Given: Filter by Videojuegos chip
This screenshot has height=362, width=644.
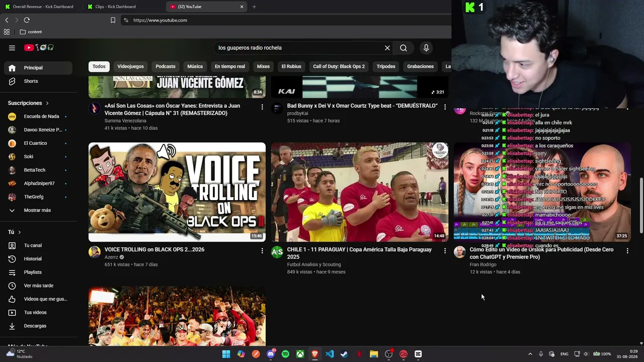Looking at the screenshot, I should pyautogui.click(x=130, y=66).
